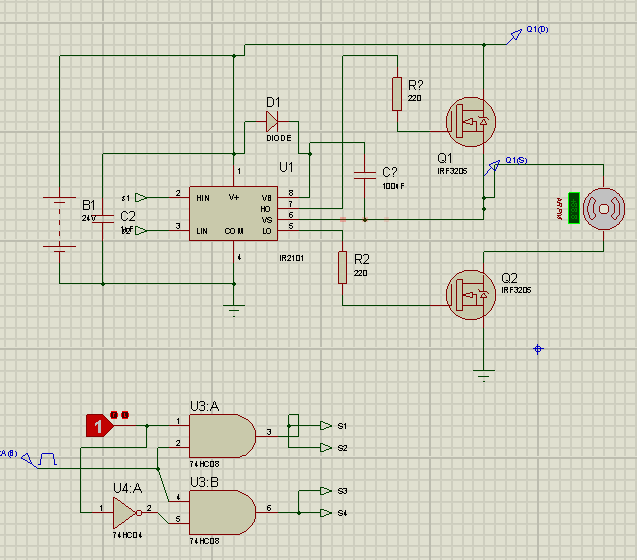Click the B1 reference label
The image size is (637, 560).
pos(89,205)
